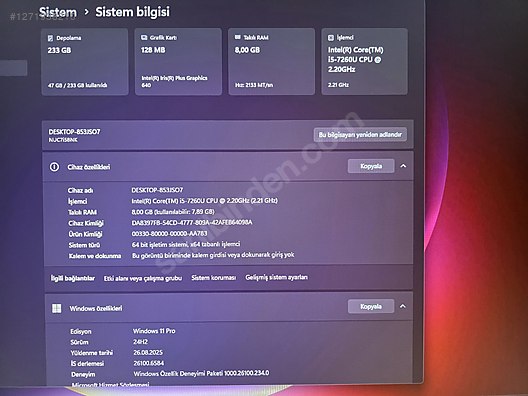Select Edisyon value Windows 11 Pro
This screenshot has width=528, height=396.
pyautogui.click(x=154, y=331)
